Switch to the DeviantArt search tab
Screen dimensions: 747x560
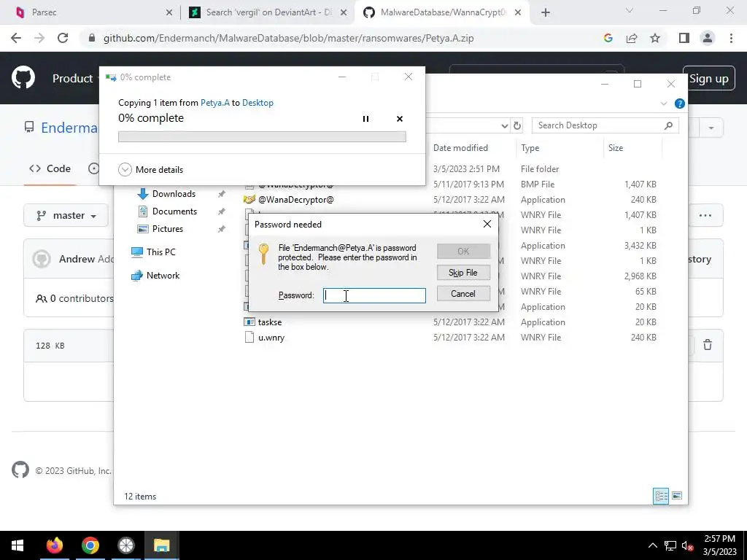(267, 12)
